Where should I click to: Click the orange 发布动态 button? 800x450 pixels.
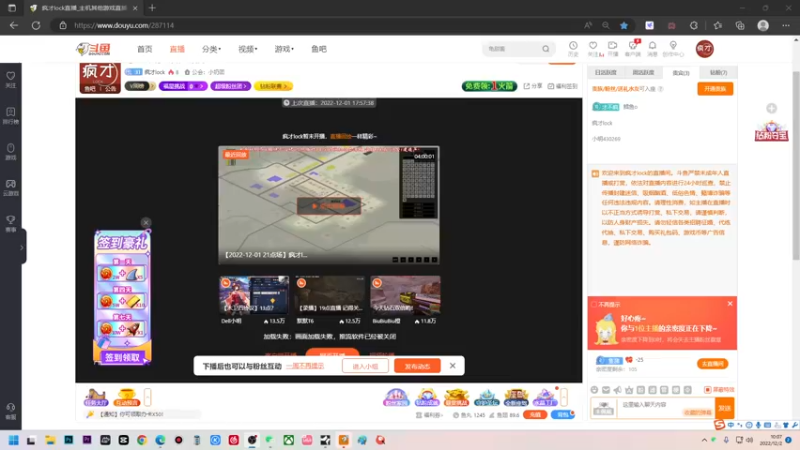pos(417,366)
